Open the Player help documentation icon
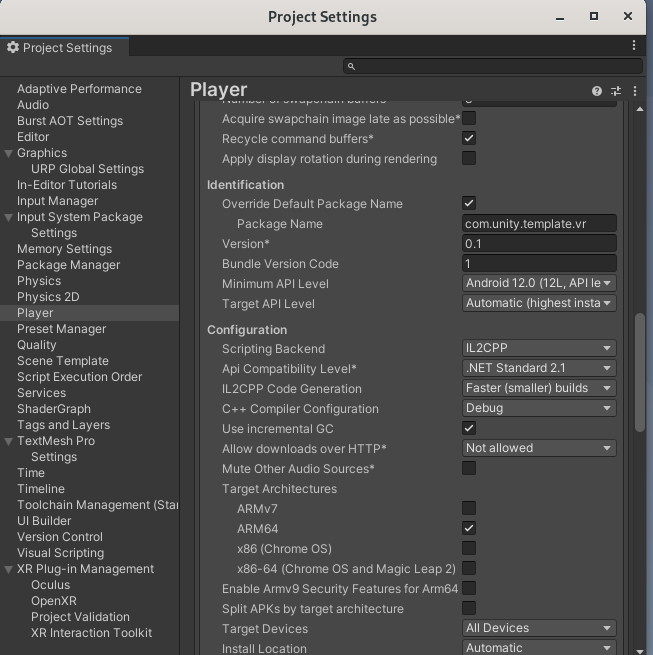Screen dimensions: 653x655 [597, 90]
